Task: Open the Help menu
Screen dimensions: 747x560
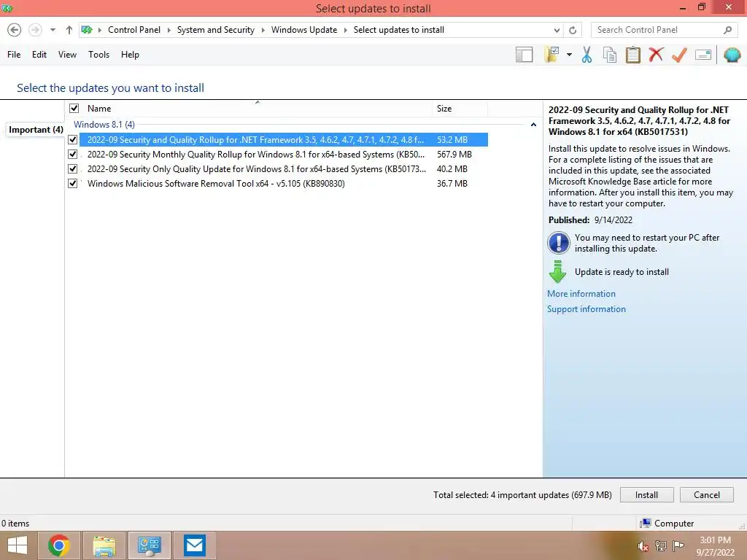Action: coord(130,55)
